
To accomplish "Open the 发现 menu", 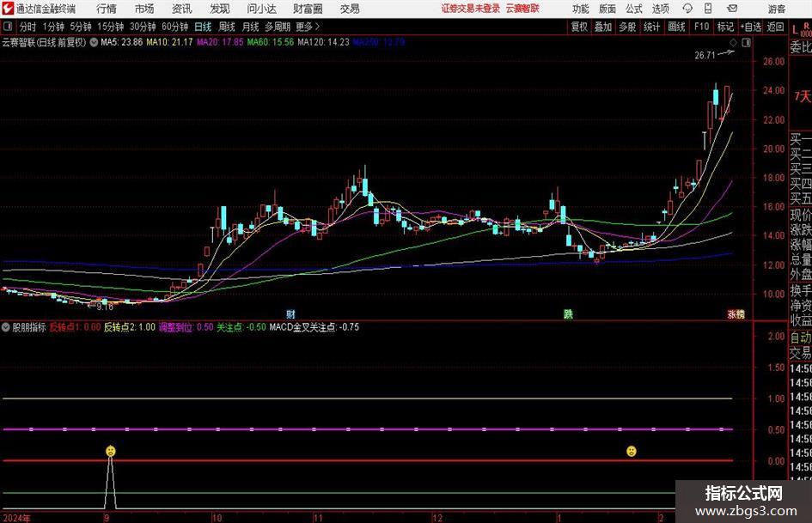I will [x=220, y=9].
